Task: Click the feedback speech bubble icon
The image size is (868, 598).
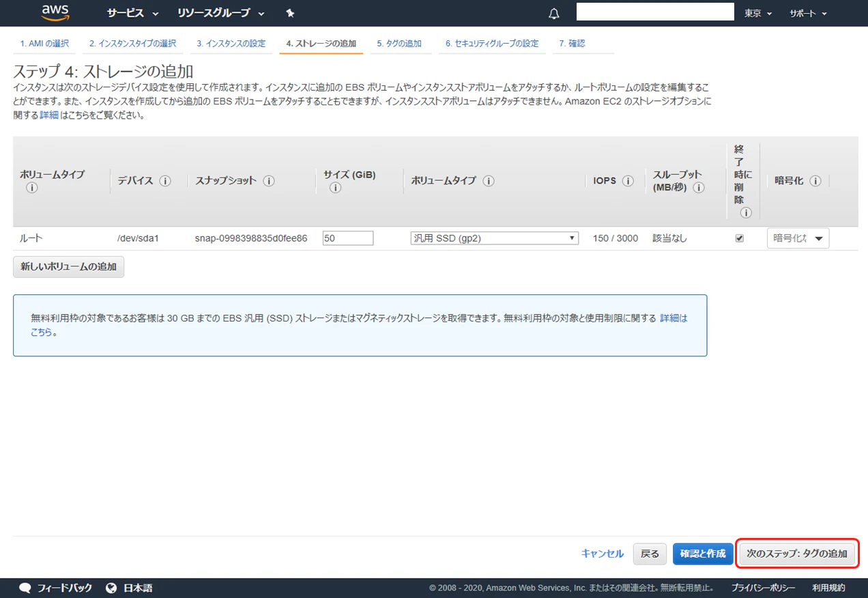Action: tap(25, 588)
